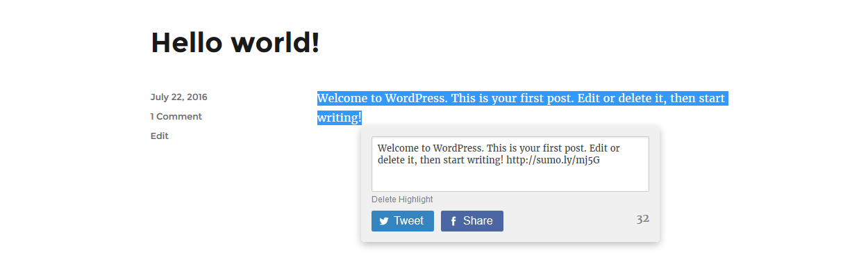The width and height of the screenshot is (868, 276).
Task: Click blank space below text in share box
Action: point(510,179)
